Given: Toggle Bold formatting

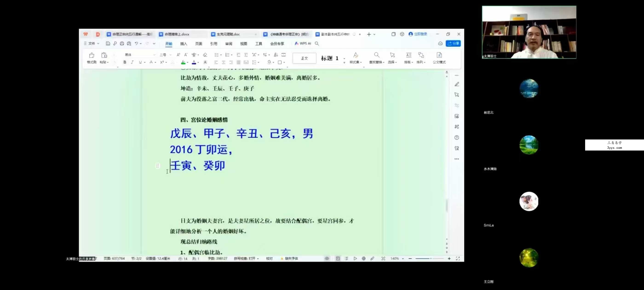Looking at the screenshot, I should (125, 62).
